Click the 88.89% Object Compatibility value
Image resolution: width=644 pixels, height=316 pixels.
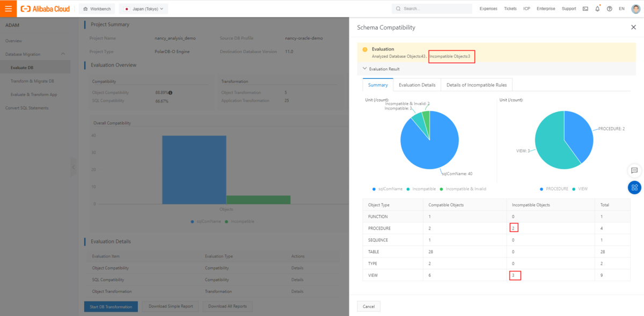point(161,93)
